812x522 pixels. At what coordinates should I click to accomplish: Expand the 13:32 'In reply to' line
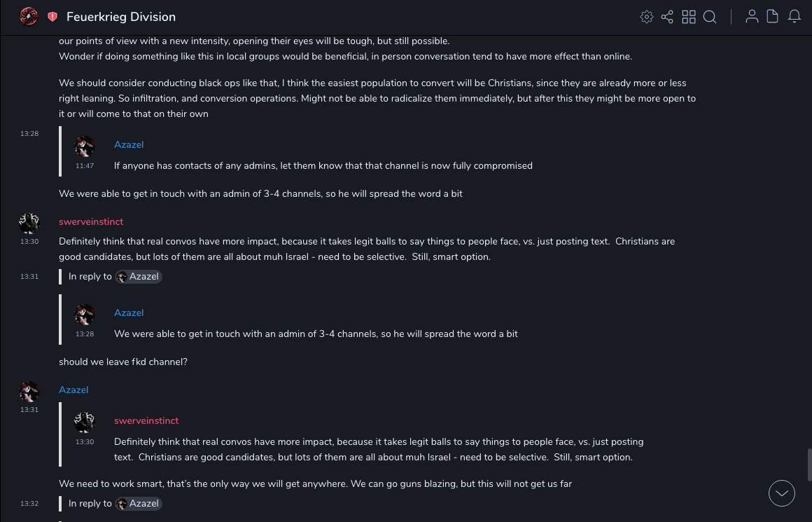coord(90,504)
